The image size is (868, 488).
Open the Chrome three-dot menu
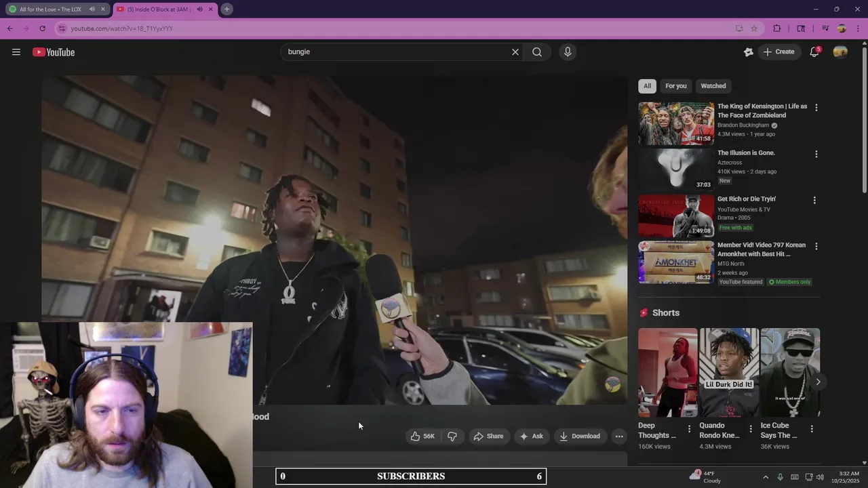(x=859, y=28)
